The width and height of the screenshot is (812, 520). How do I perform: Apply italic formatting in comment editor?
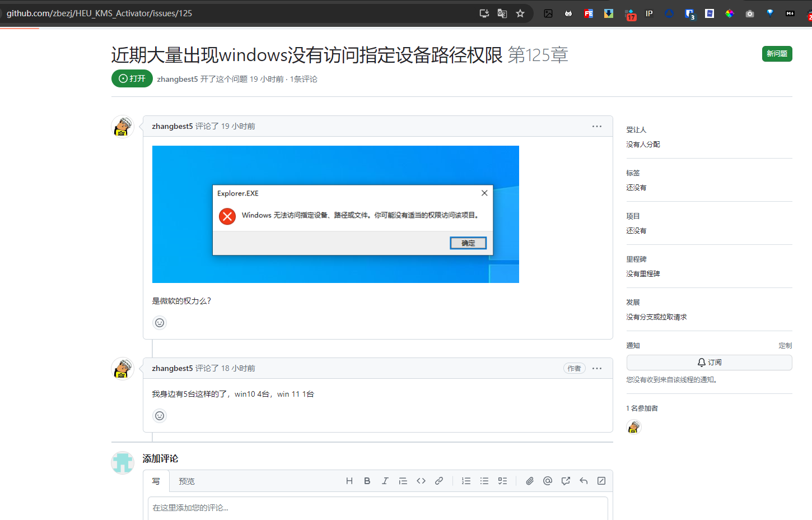pyautogui.click(x=385, y=481)
